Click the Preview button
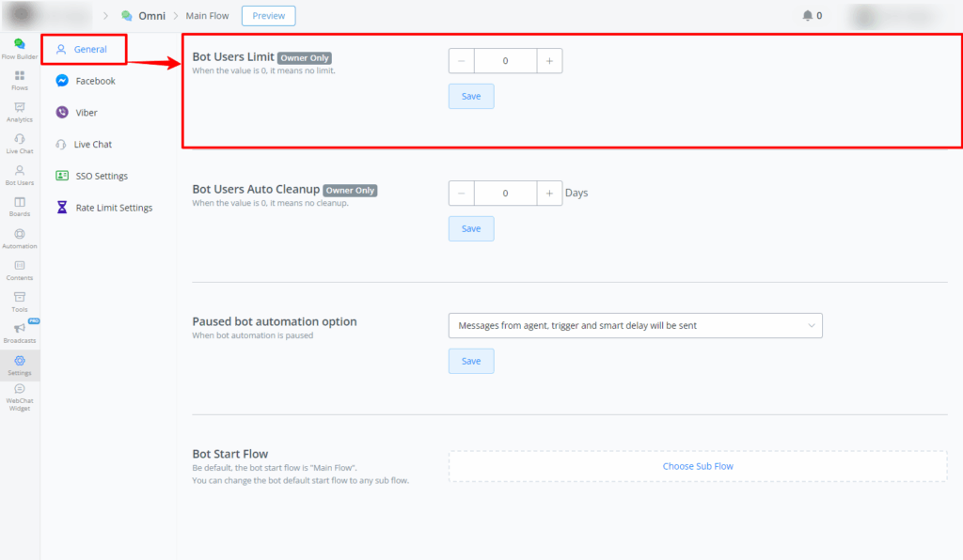 [x=268, y=16]
